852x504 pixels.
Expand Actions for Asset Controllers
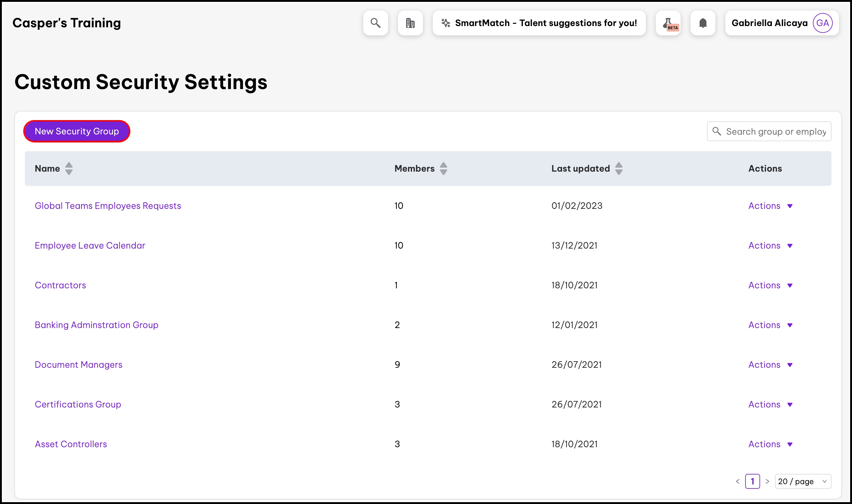pyautogui.click(x=770, y=444)
